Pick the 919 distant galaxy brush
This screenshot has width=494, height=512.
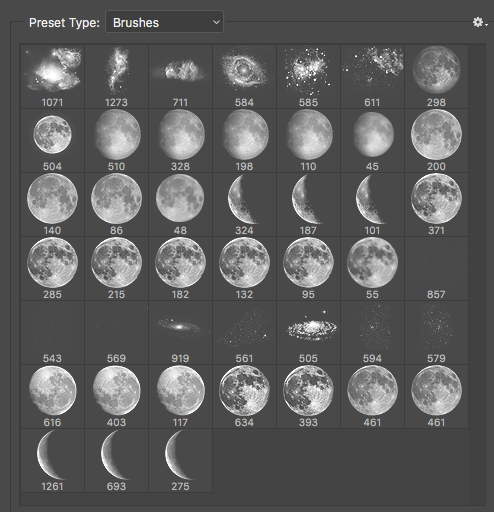click(181, 332)
